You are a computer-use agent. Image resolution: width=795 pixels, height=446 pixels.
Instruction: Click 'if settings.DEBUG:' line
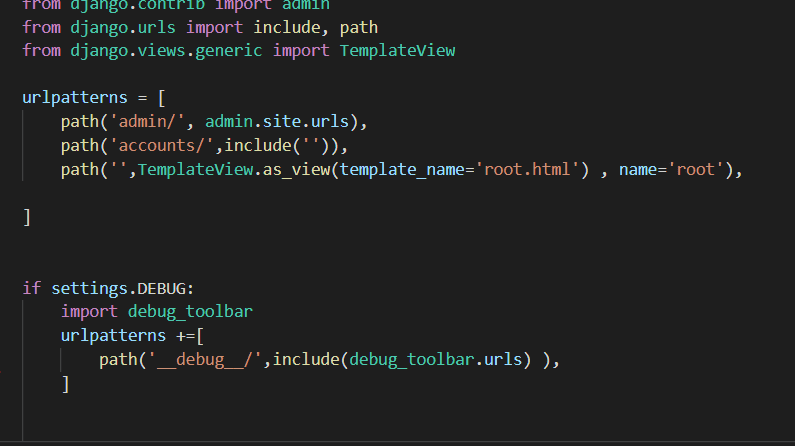108,288
